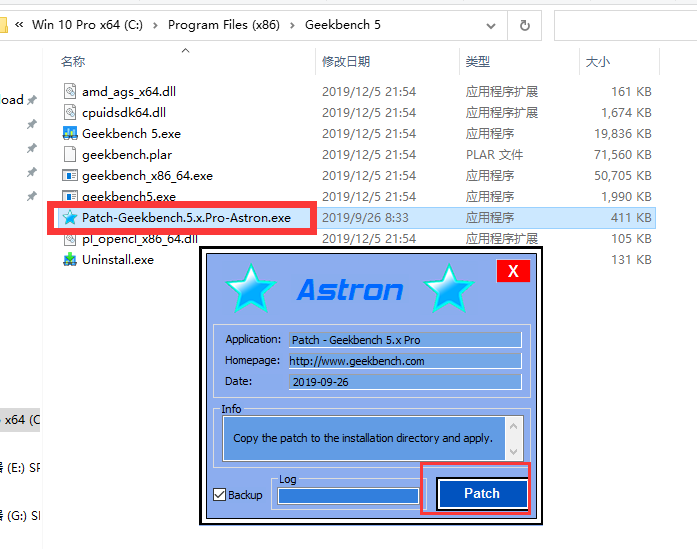
Task: Close the Astron patcher with the red X
Action: coord(513,271)
